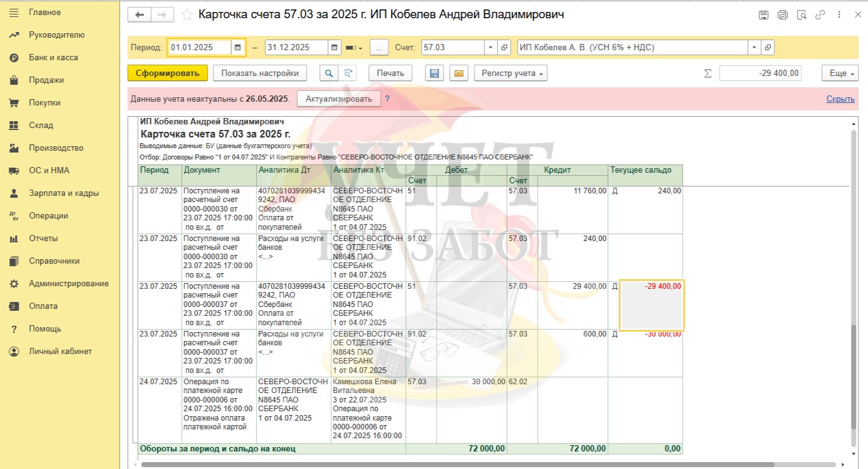The image size is (868, 469).
Task: Open the period preset dropdown
Action: [354, 48]
